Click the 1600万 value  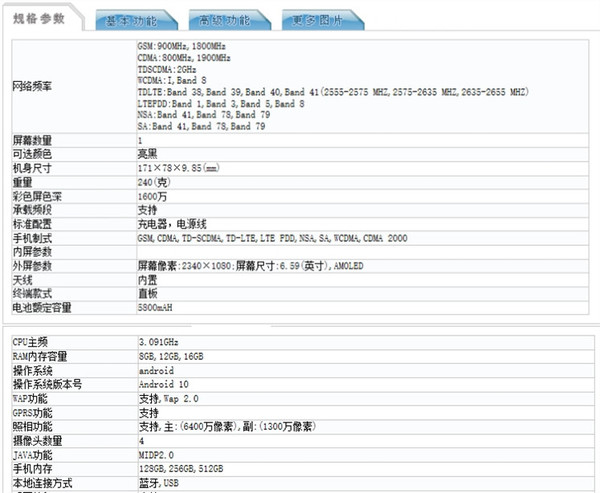[152, 197]
